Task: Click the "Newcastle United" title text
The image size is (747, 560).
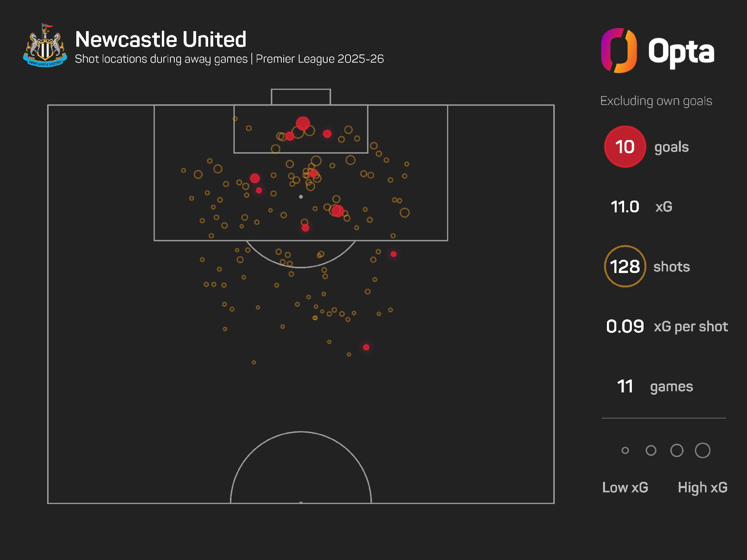Action: (x=161, y=39)
